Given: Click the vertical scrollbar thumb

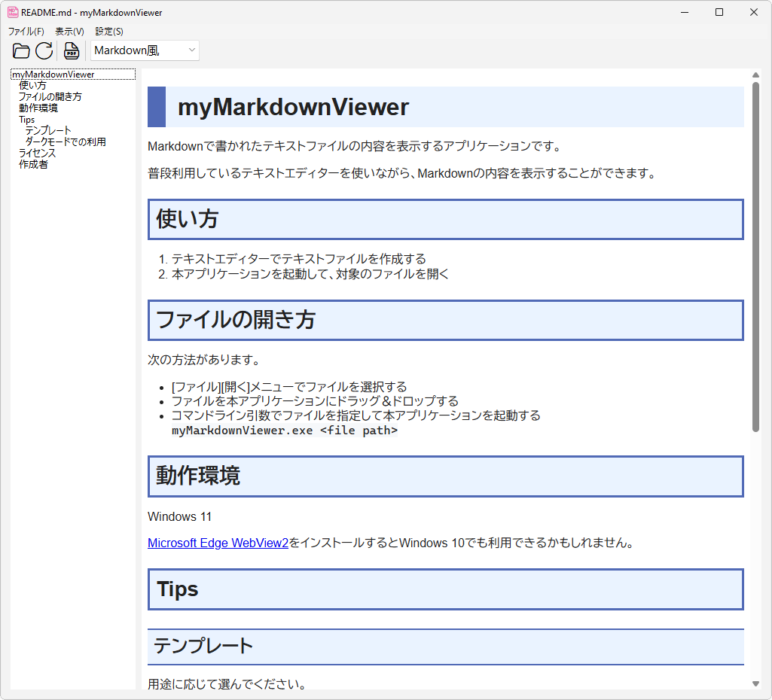Looking at the screenshot, I should click(x=755, y=257).
